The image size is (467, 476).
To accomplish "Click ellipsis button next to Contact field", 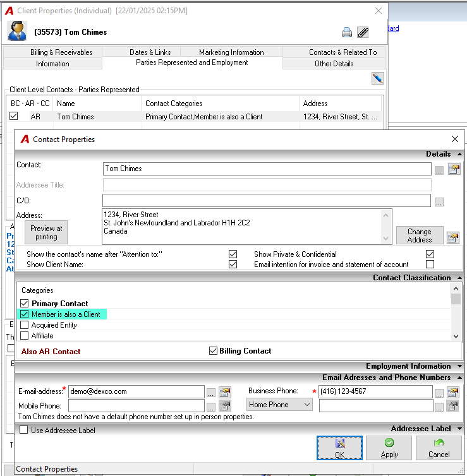I will click(439, 170).
